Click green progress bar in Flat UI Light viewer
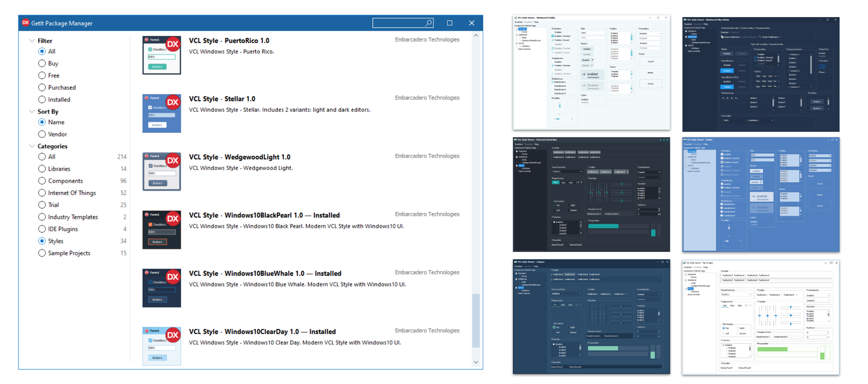This screenshot has height=384, width=868. [787, 349]
